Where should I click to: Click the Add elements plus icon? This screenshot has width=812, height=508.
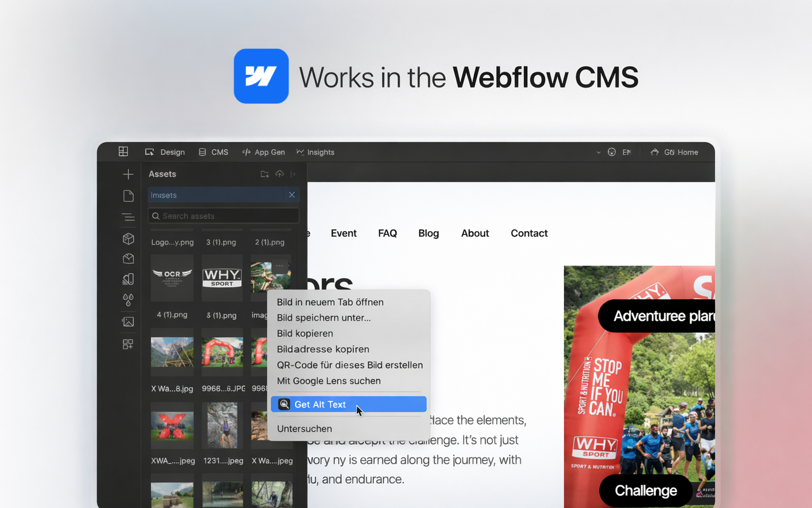coord(128,174)
